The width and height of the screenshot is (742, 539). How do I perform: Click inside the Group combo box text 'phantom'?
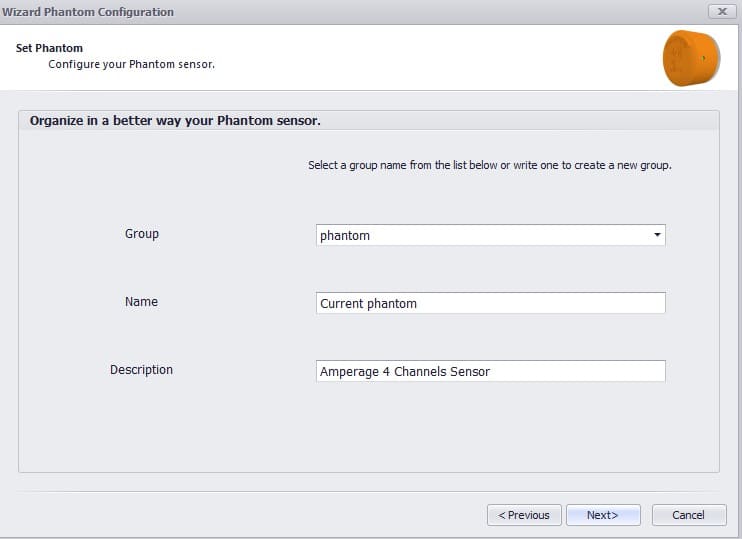pyautogui.click(x=344, y=236)
